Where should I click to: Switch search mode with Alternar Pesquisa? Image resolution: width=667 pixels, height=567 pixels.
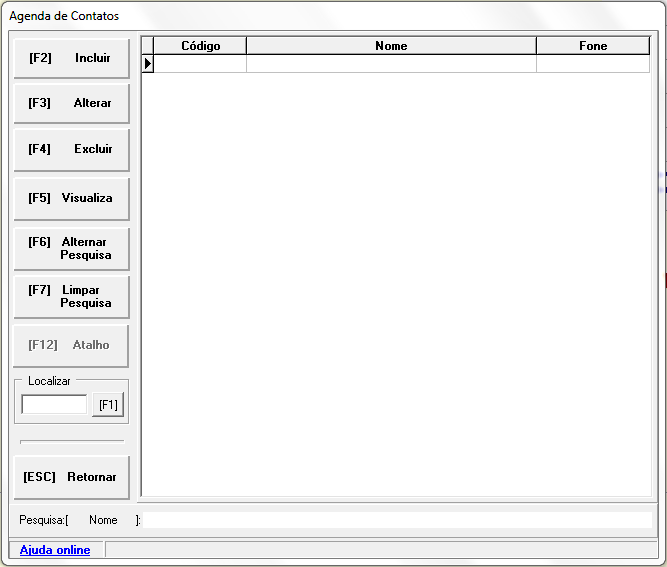click(71, 249)
